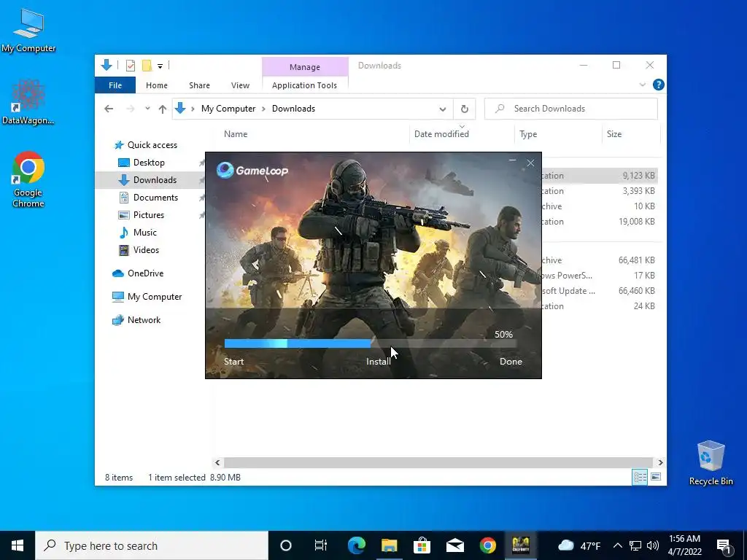Open Music in navigation pane

click(145, 233)
